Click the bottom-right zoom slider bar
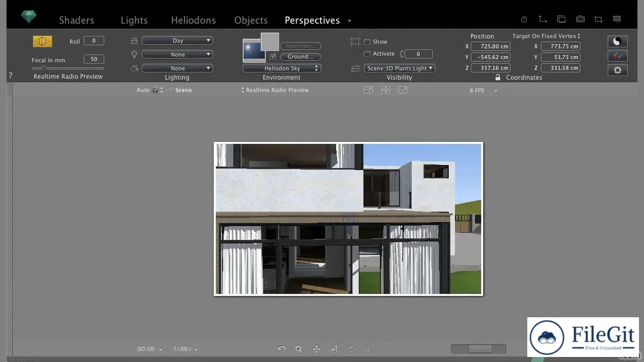 pyautogui.click(x=478, y=349)
